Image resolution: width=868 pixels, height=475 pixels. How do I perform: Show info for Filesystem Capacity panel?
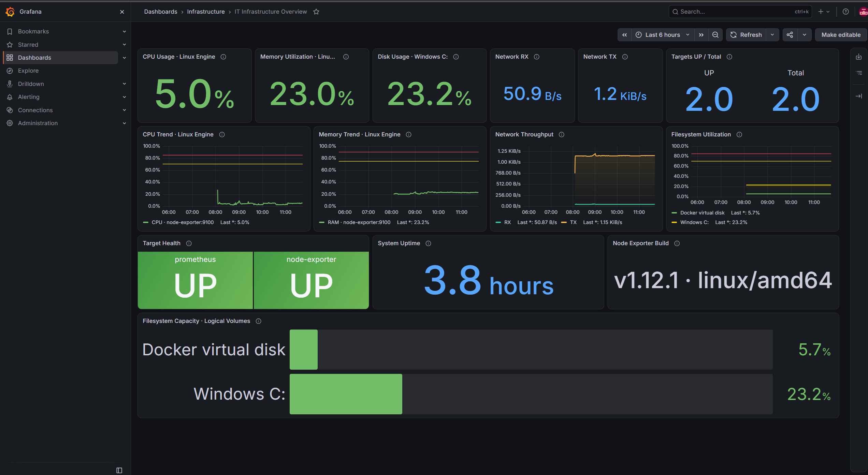(259, 321)
